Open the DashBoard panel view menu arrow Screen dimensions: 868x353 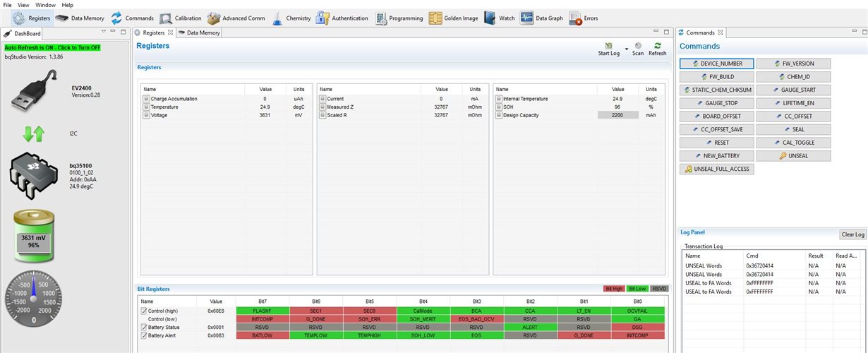pos(104,32)
